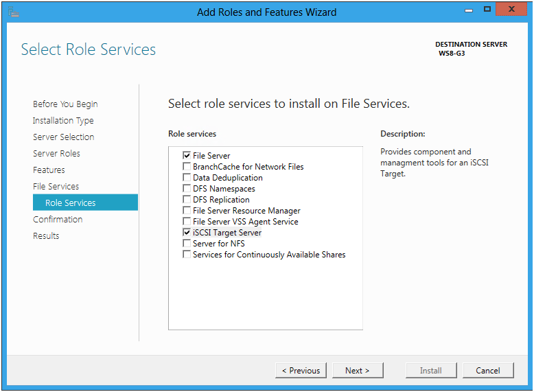Open the Installation Type step
Viewport: 534px width, 392px height.
click(63, 121)
